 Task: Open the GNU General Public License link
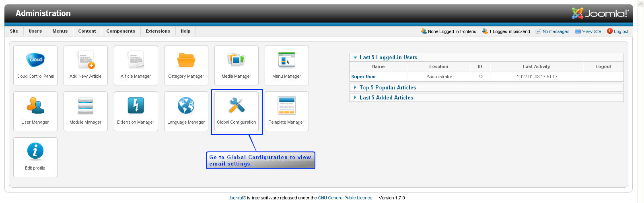pyautogui.click(x=345, y=198)
